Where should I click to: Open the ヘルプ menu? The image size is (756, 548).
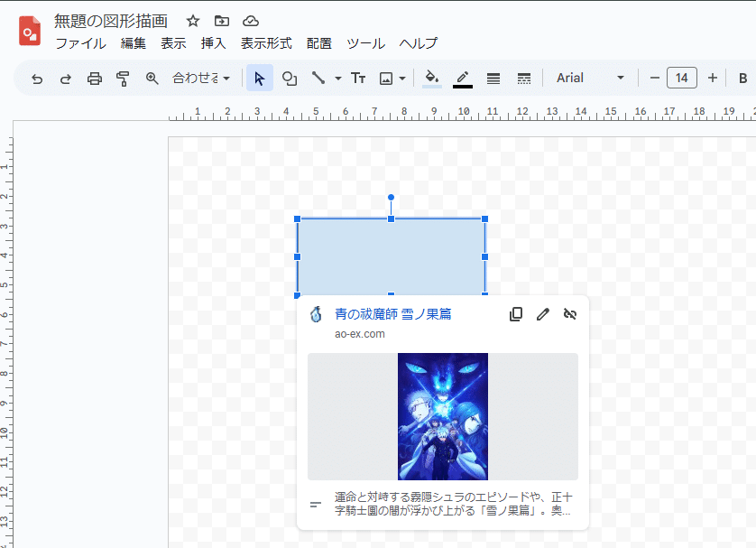coord(418,43)
